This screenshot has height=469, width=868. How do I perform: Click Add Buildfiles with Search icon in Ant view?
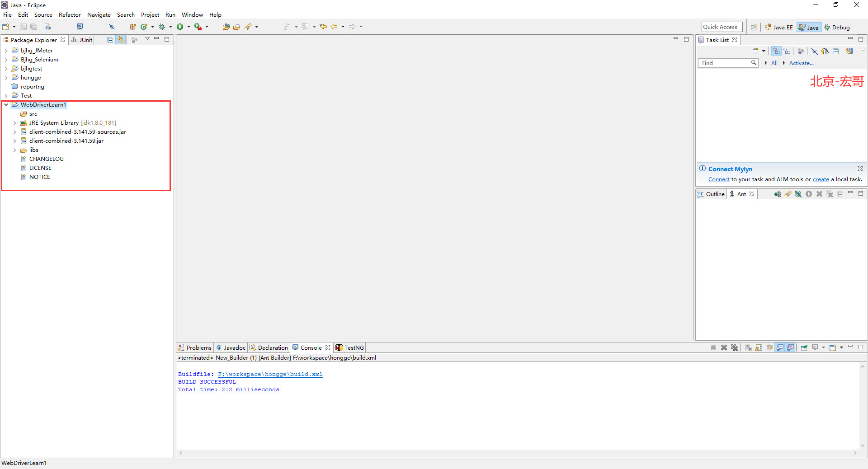[x=788, y=194]
